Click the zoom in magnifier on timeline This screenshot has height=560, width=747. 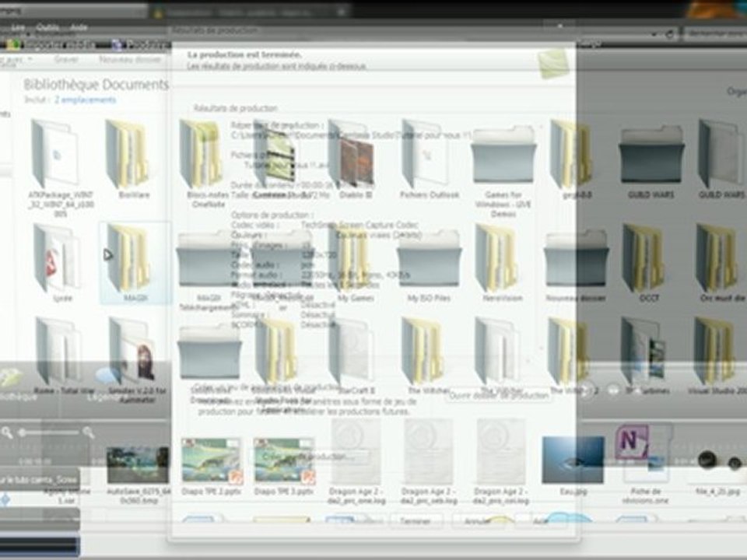(89, 432)
